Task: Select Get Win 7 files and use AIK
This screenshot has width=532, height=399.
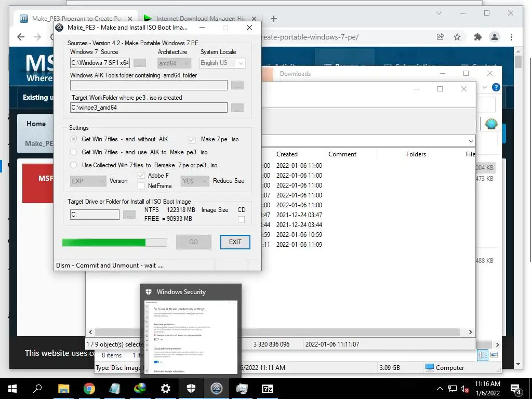Action: (x=73, y=152)
